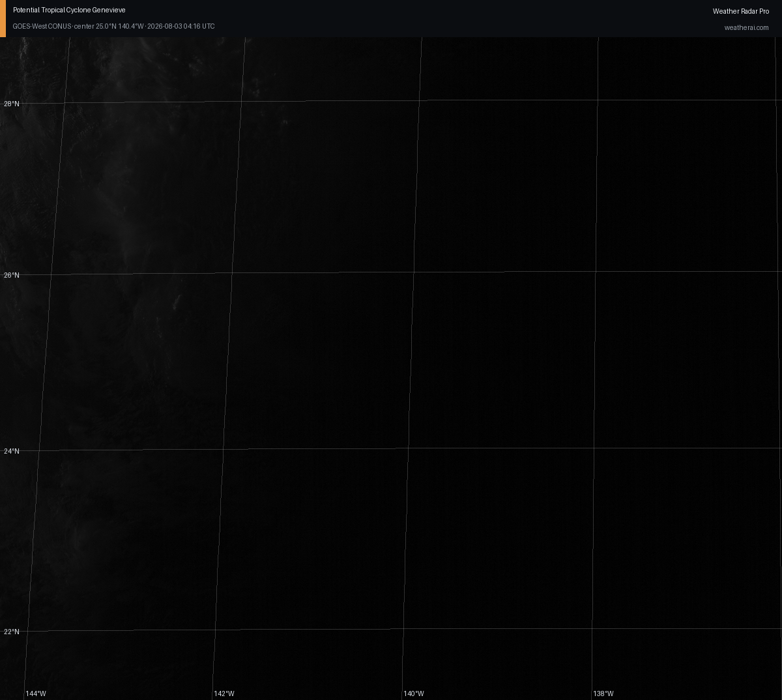The height and width of the screenshot is (700, 782).
Task: Select the GOES-West CONUS timestamp line
Action: [113, 26]
